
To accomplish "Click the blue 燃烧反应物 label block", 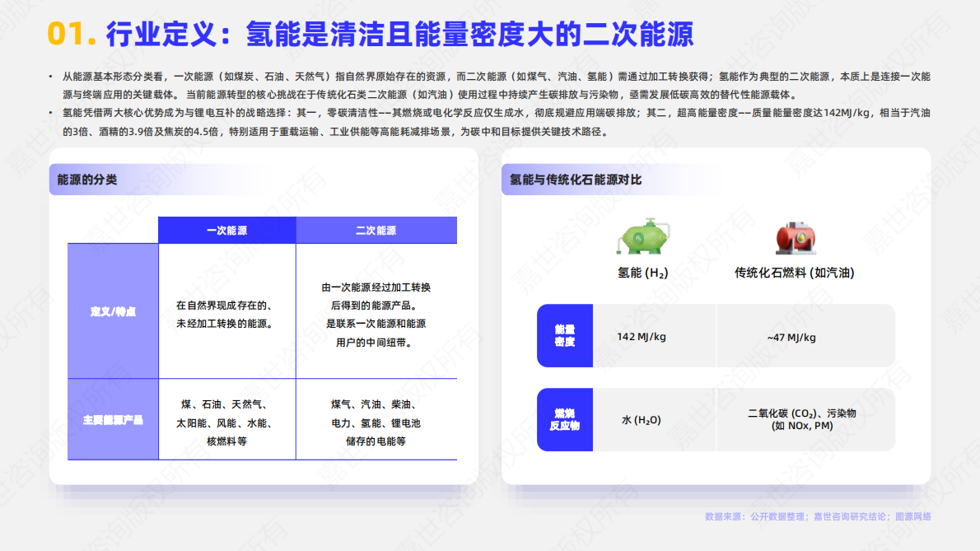I will tap(565, 419).
